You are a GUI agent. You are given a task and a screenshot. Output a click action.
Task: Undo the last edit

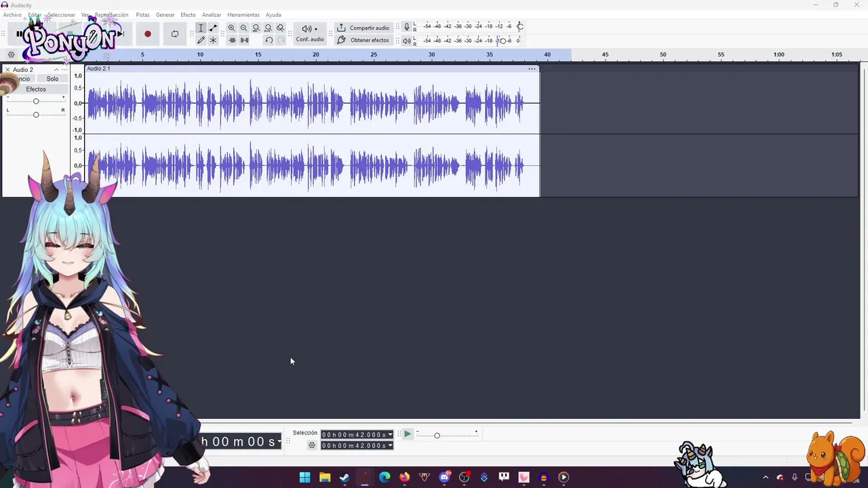tap(269, 40)
